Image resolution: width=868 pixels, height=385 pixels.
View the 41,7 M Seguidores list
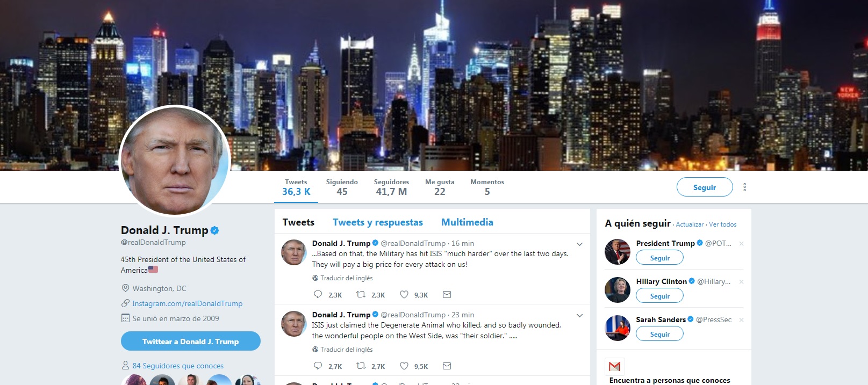(x=391, y=187)
